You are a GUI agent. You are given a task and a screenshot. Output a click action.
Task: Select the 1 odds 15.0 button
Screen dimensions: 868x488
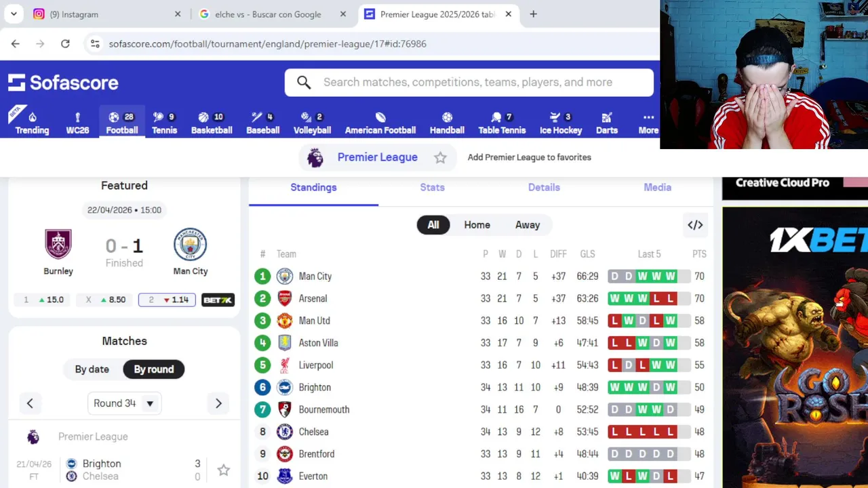43,300
